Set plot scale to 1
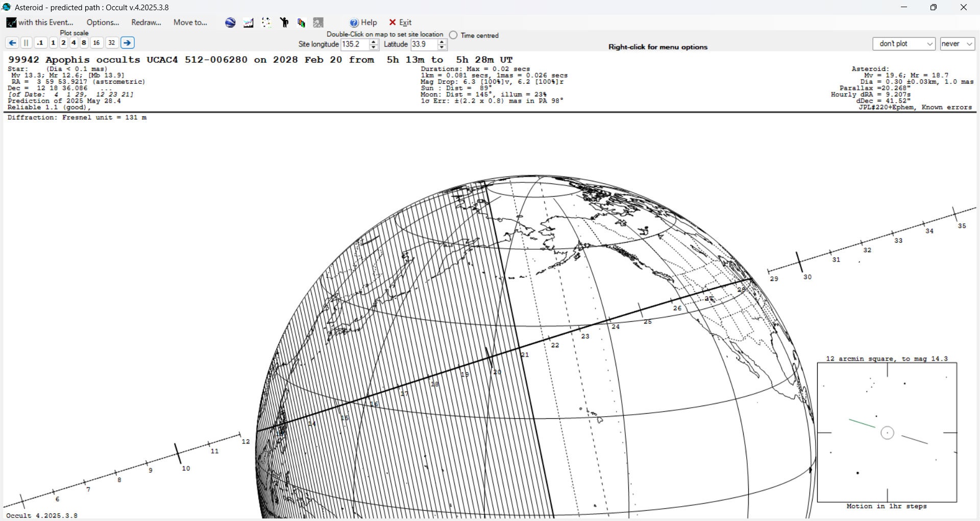The height and width of the screenshot is (521, 980). coord(53,43)
